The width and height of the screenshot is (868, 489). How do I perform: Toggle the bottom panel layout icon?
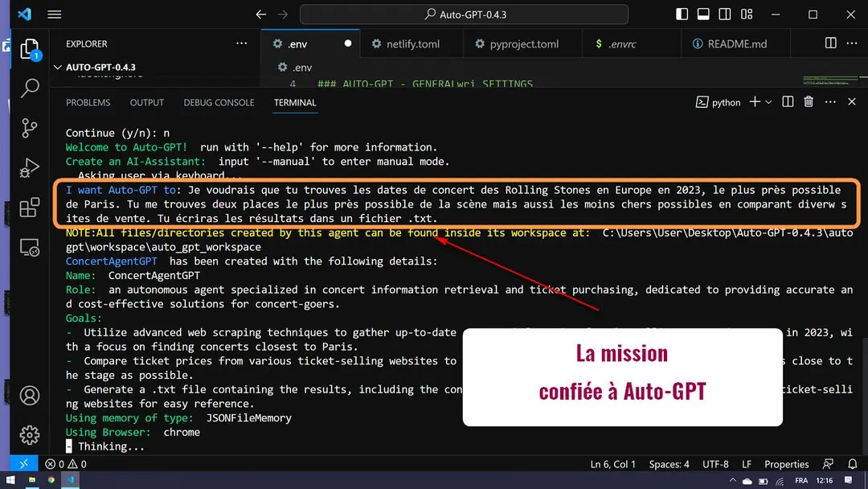point(703,14)
